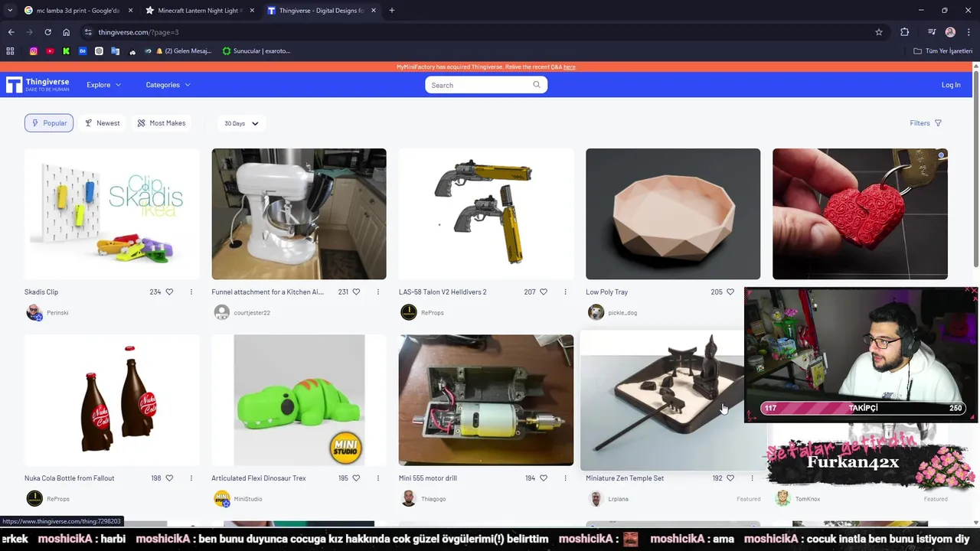Open more options for LAS-58 Talon card
The width and height of the screenshot is (980, 551).
(566, 292)
